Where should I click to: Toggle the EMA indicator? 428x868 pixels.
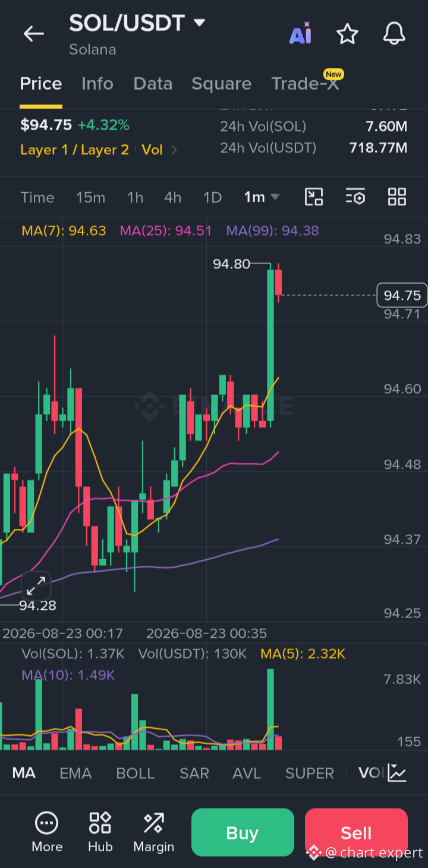[75, 773]
